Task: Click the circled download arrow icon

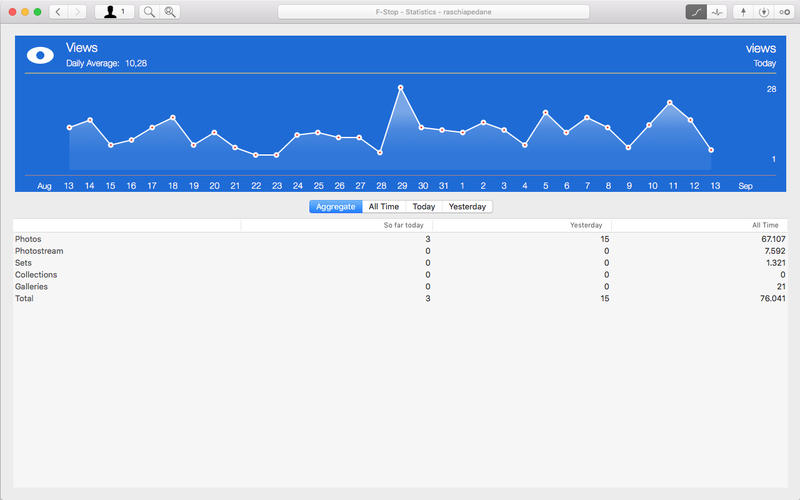Action: point(764,12)
